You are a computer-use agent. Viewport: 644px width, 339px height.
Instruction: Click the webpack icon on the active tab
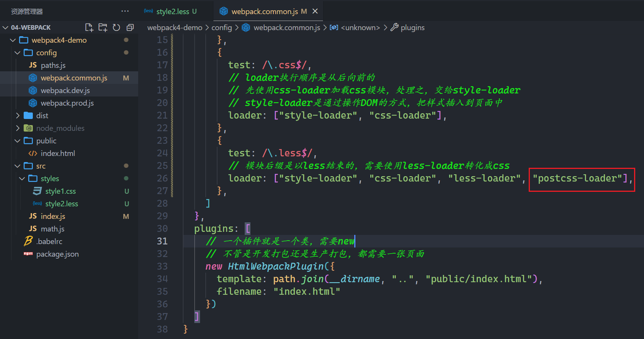(x=224, y=11)
